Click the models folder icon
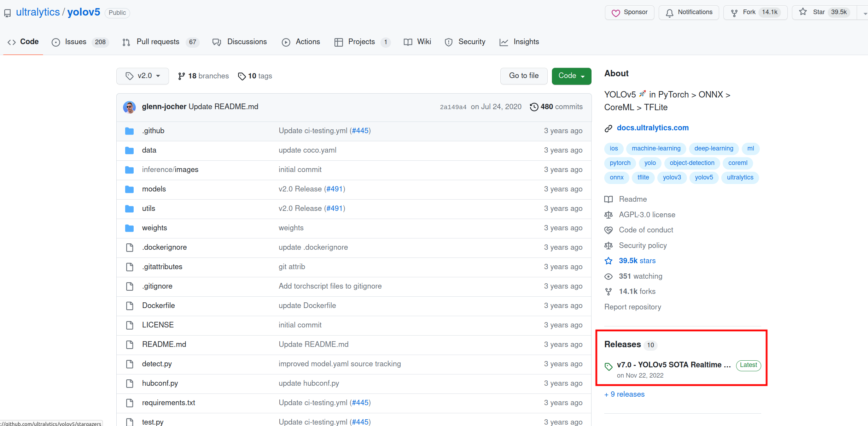Image resolution: width=868 pixels, height=426 pixels. click(x=129, y=189)
